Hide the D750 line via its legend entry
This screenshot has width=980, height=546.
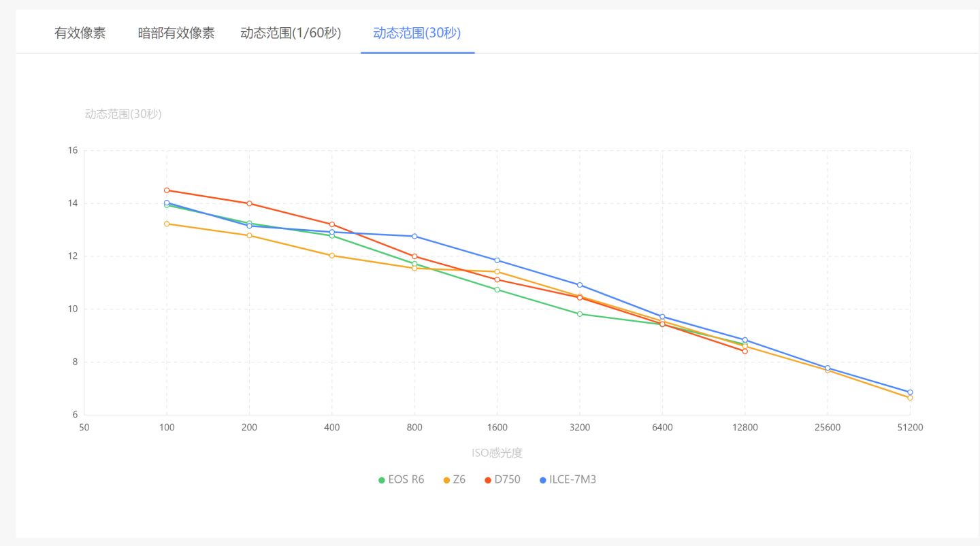click(506, 479)
